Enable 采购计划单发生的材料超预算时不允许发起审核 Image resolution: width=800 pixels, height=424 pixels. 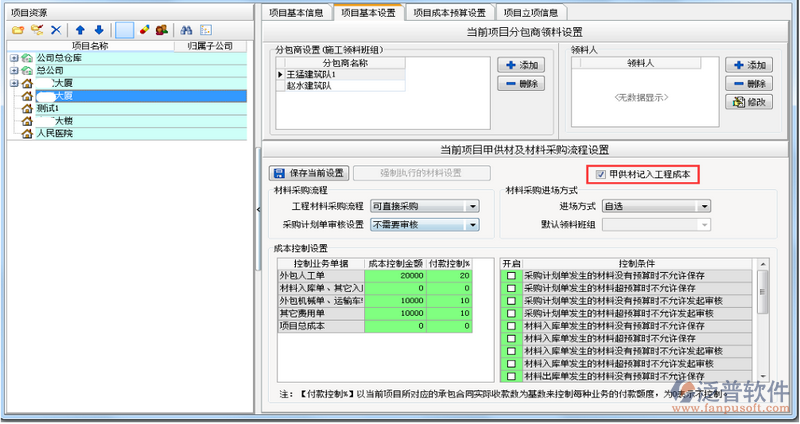(x=511, y=313)
